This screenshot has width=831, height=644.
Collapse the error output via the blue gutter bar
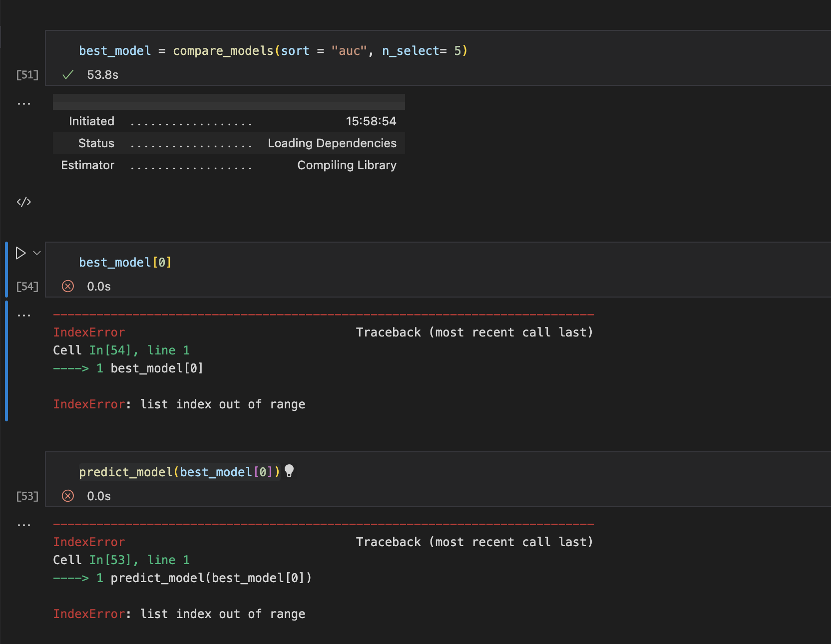pos(6,360)
